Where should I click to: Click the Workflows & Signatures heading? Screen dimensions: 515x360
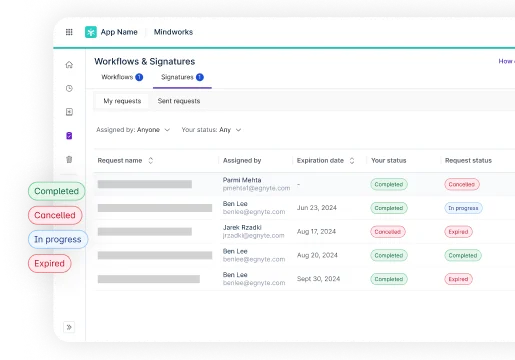point(145,61)
